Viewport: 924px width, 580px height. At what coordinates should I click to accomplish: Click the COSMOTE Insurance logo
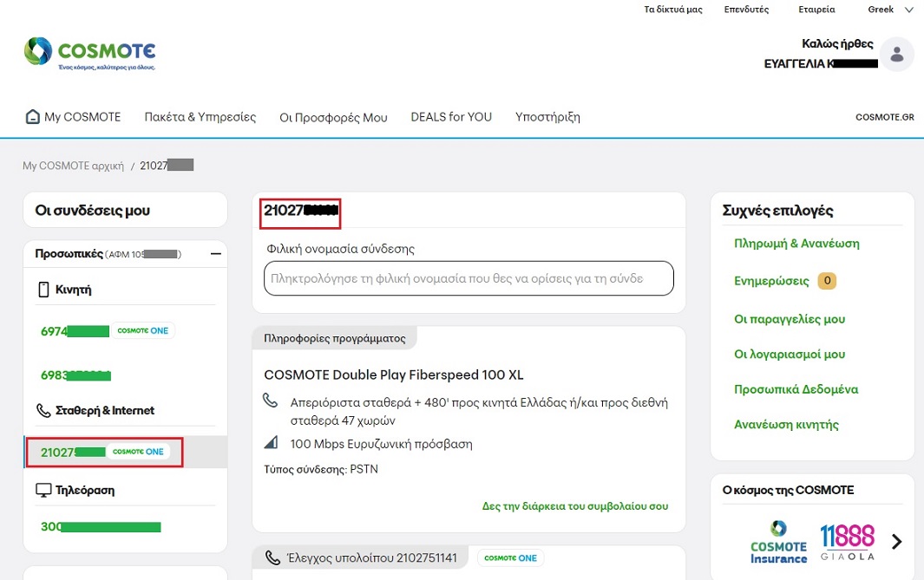[778, 541]
